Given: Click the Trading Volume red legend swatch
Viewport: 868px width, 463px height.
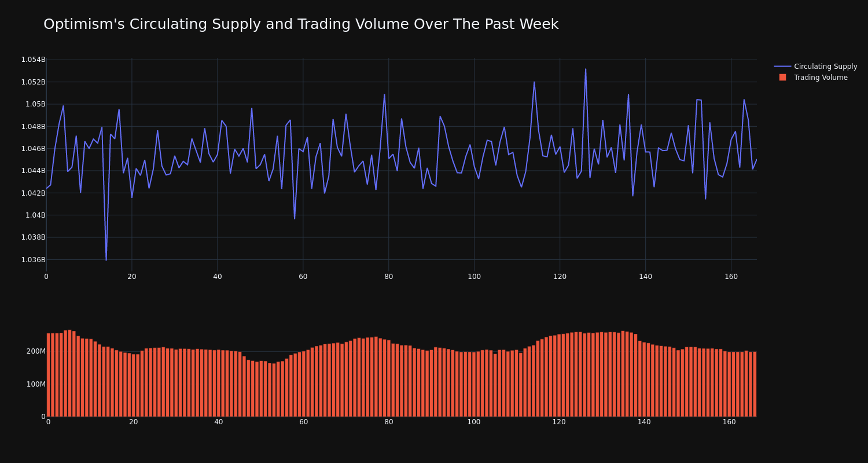Looking at the screenshot, I should point(782,78).
